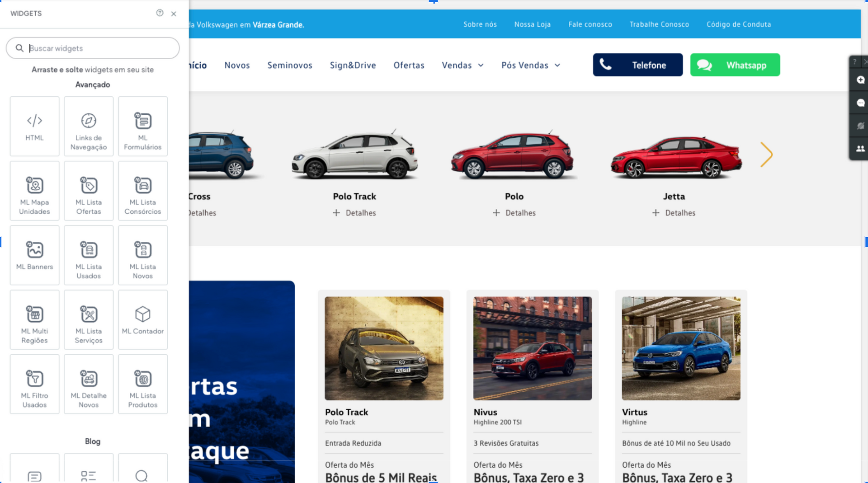
Task: Click the 'Avançado' section heading
Action: [93, 84]
